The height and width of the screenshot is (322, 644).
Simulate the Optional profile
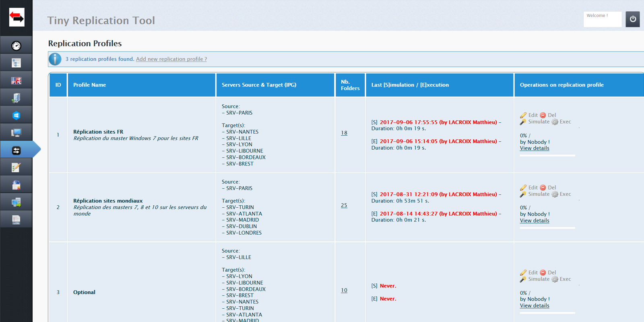coord(535,279)
